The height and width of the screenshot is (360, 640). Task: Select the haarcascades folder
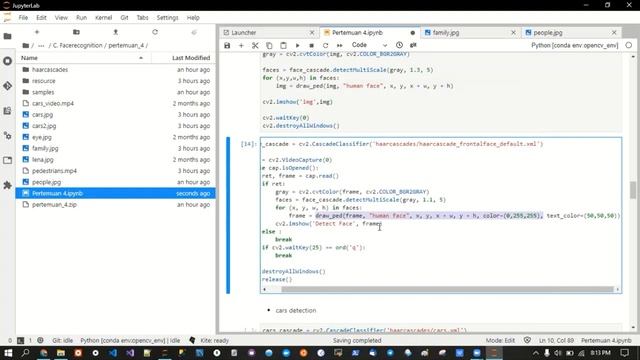[x=116, y=70]
